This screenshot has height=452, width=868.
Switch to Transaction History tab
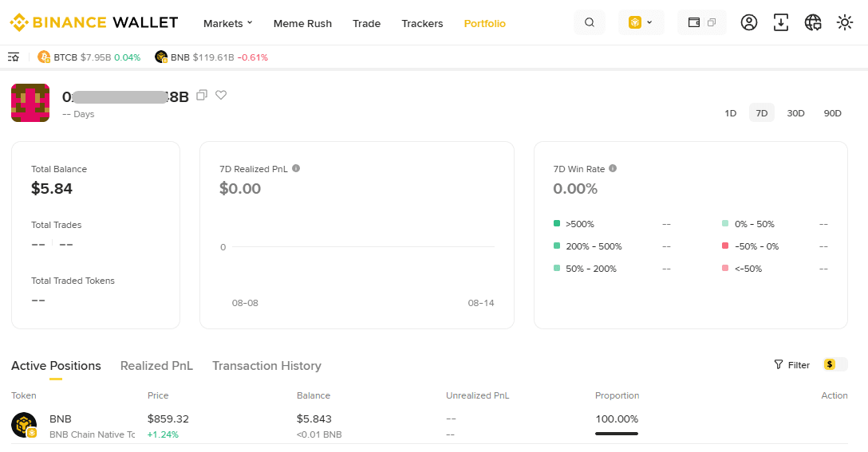(266, 366)
